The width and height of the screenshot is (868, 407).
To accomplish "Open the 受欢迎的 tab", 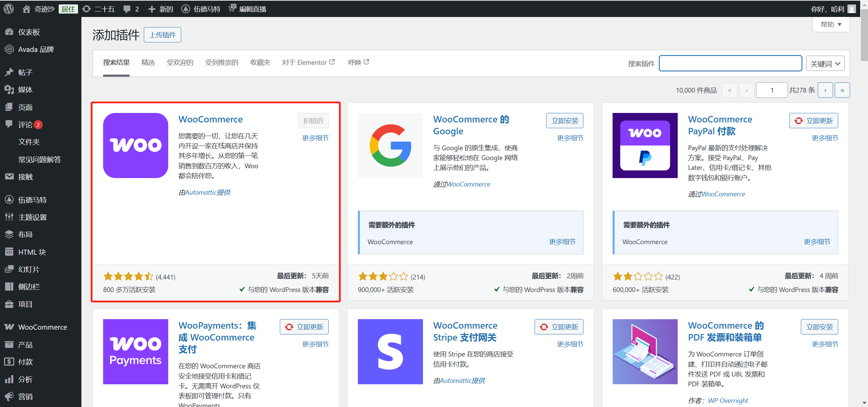I will (x=180, y=62).
